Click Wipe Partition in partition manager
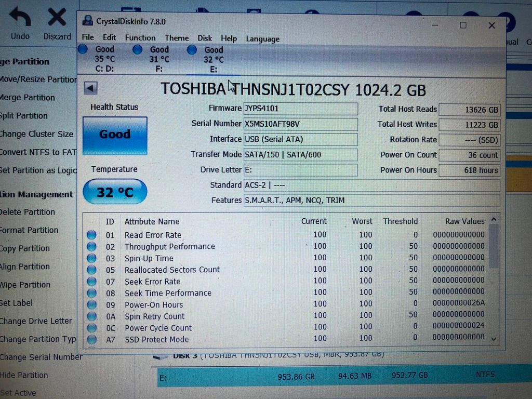The height and width of the screenshot is (399, 532). coord(25,285)
